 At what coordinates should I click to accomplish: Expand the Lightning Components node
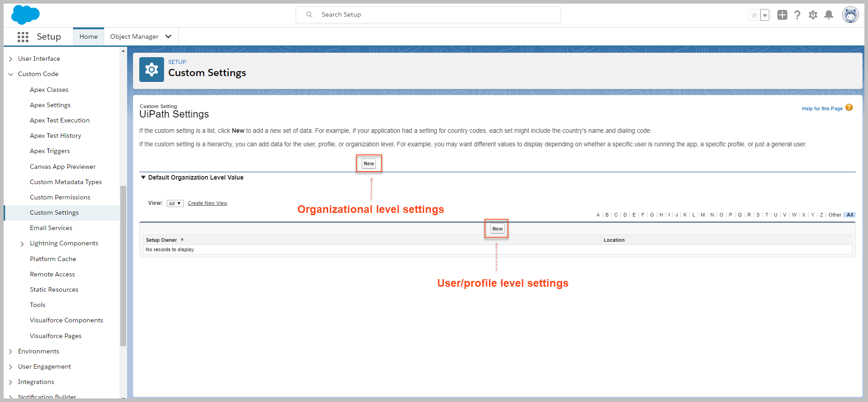coord(22,244)
